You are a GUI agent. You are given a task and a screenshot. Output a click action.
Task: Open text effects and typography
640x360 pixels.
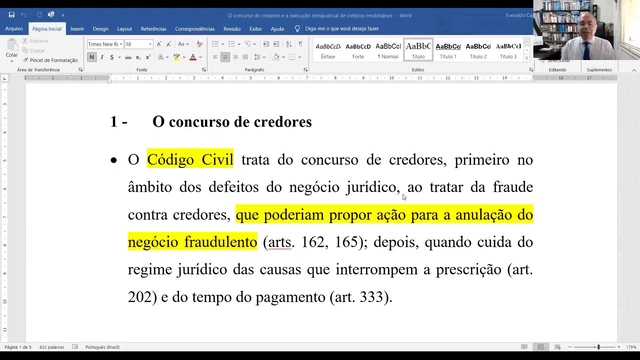161,58
